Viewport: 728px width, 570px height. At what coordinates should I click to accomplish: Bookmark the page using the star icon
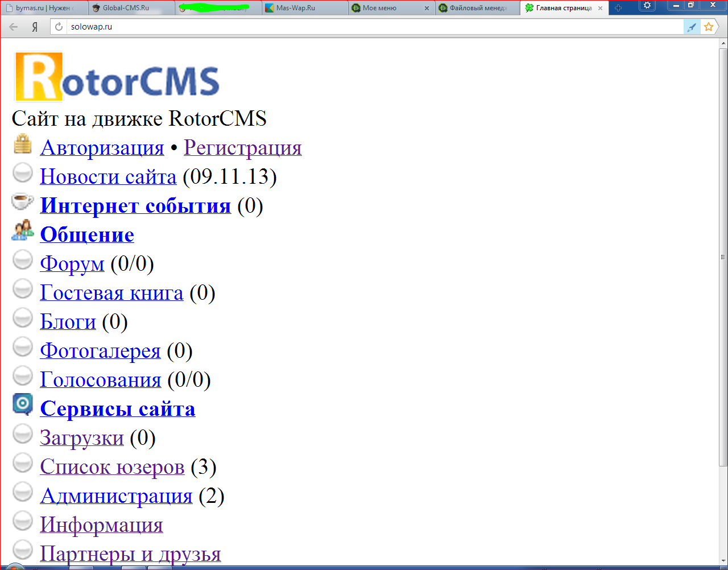pos(709,27)
